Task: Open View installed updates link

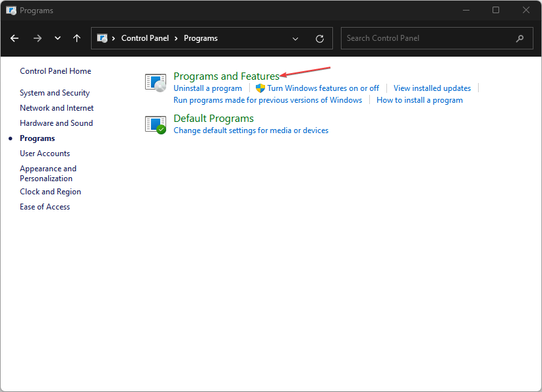Action: click(x=432, y=88)
